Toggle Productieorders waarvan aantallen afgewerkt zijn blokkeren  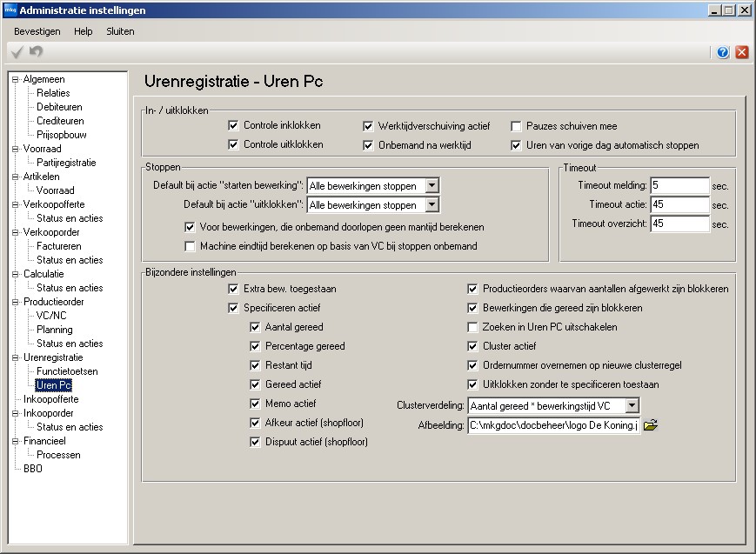tap(472, 289)
